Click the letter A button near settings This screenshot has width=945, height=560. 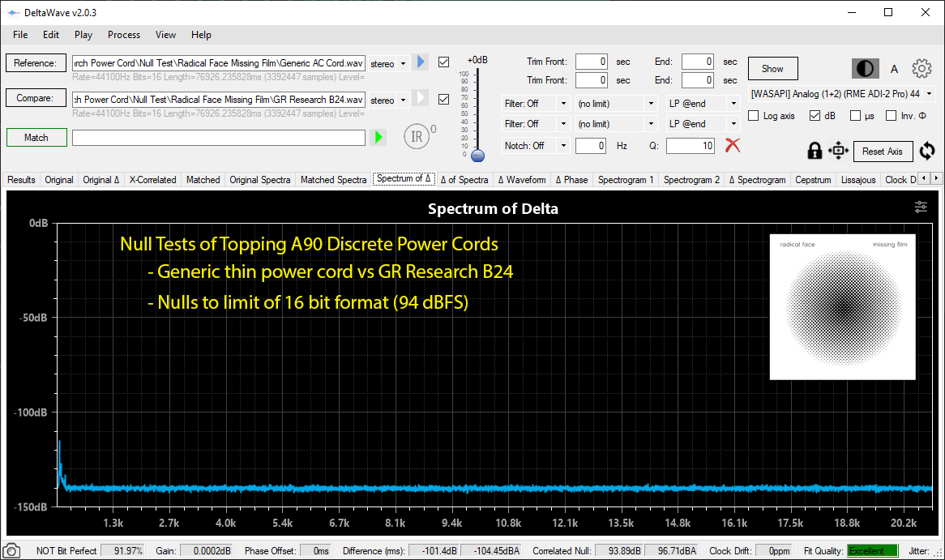(x=895, y=70)
